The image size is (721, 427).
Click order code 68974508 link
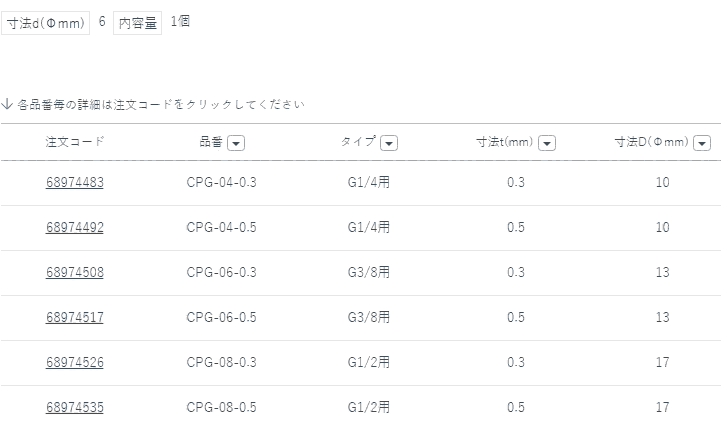point(75,272)
